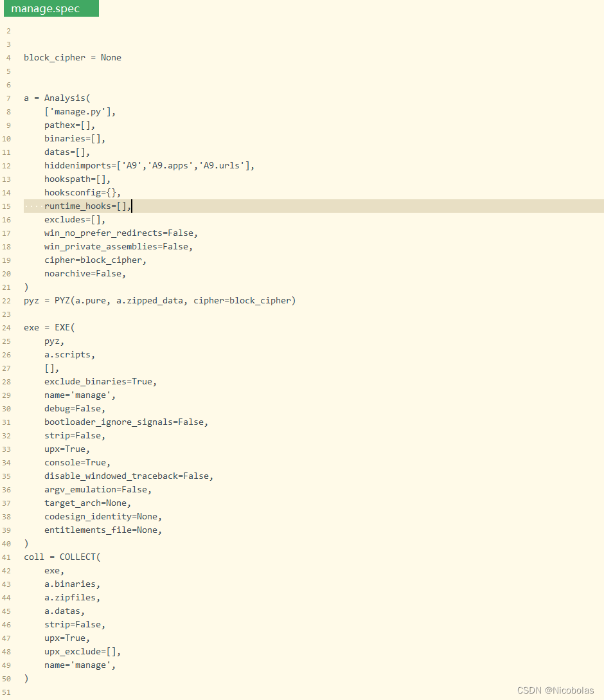Click line number 15 in the gutter
The width and height of the screenshot is (604, 700).
[6, 206]
